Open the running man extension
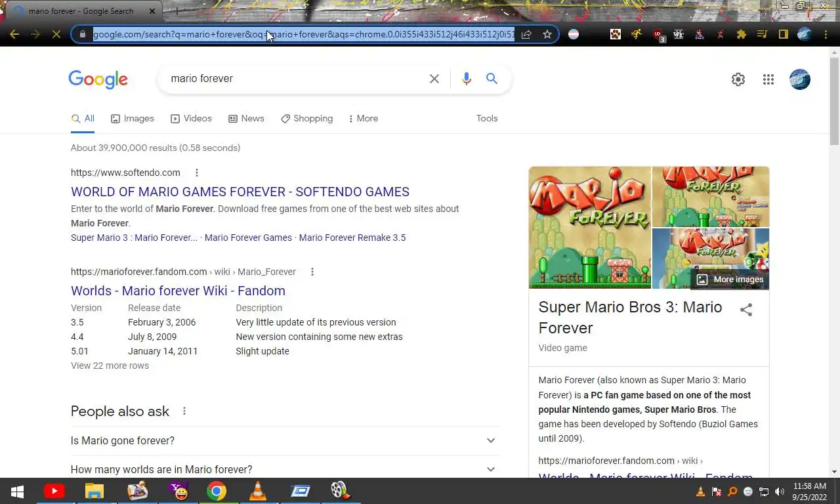Image resolution: width=840 pixels, height=504 pixels. click(637, 34)
